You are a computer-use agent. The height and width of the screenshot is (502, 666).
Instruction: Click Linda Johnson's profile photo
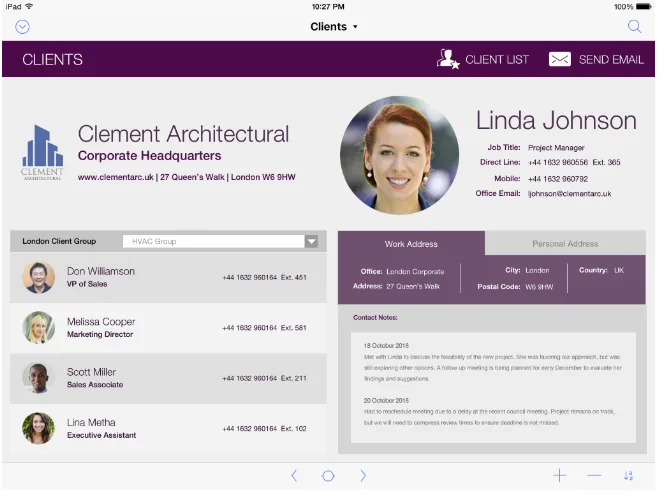point(399,155)
